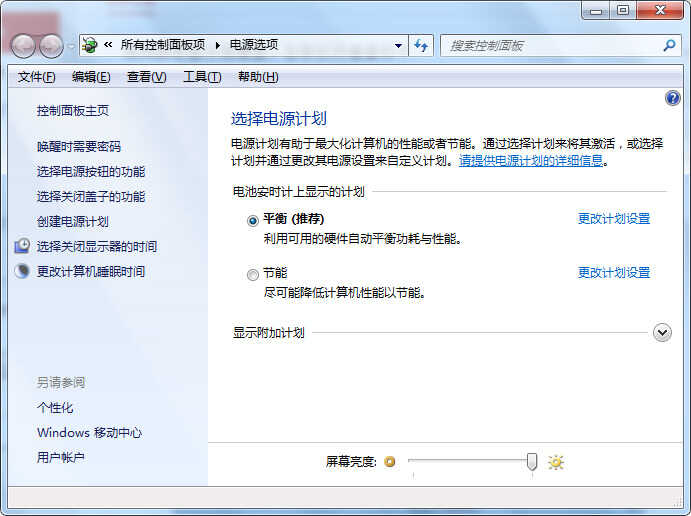The width and height of the screenshot is (691, 516).
Task: Select the 节能 power plan radio button
Action: [252, 274]
